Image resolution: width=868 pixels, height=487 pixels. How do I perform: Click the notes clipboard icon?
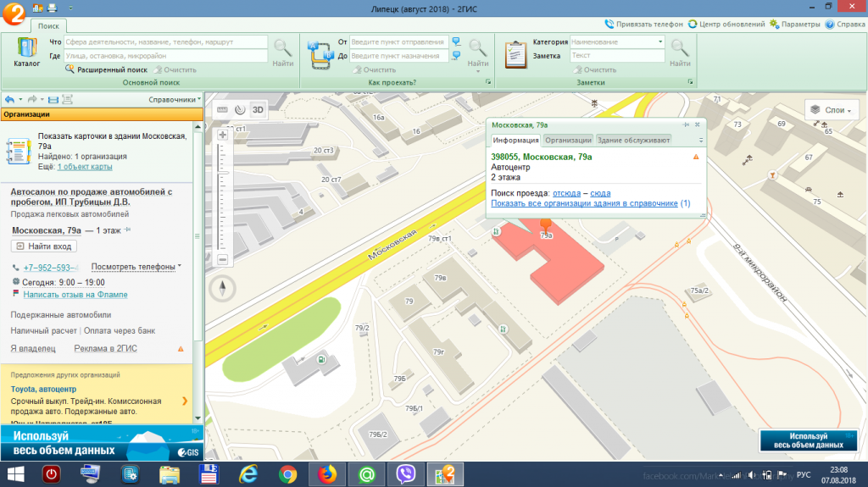(x=515, y=54)
